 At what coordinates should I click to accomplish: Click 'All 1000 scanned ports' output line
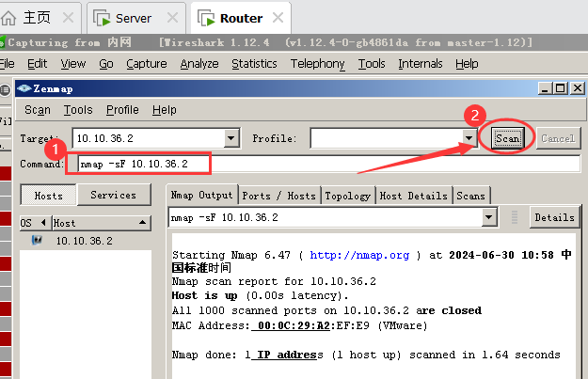326,310
